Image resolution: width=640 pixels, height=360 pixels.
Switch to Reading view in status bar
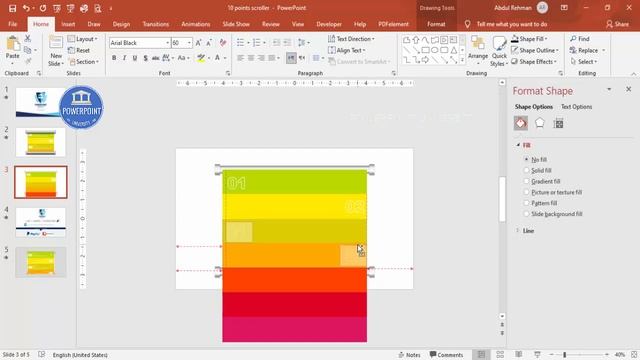(x=518, y=355)
